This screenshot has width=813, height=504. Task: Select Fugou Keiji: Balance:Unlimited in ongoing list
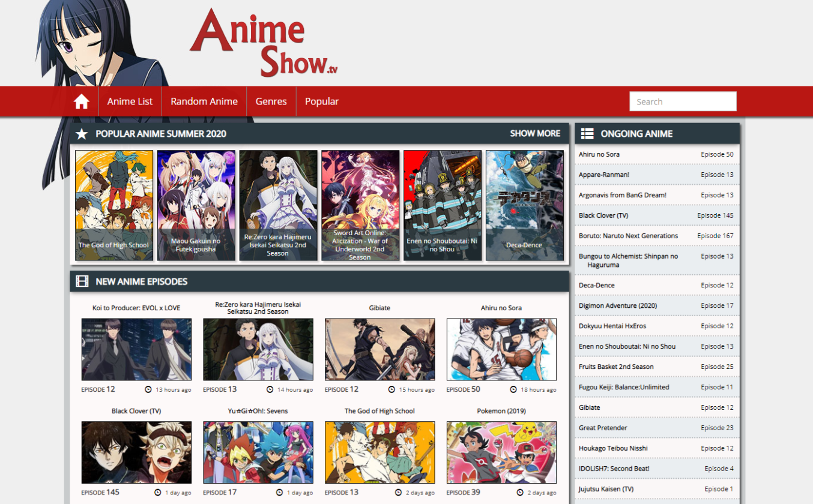click(x=624, y=387)
